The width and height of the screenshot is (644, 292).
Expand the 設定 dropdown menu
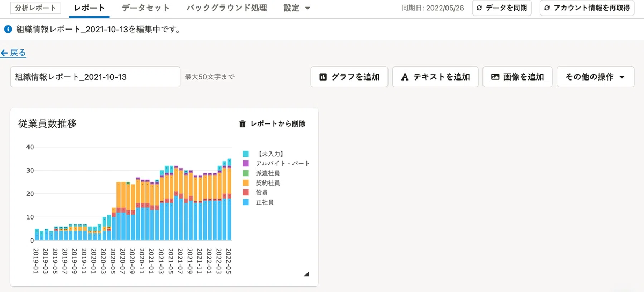pyautogui.click(x=297, y=8)
